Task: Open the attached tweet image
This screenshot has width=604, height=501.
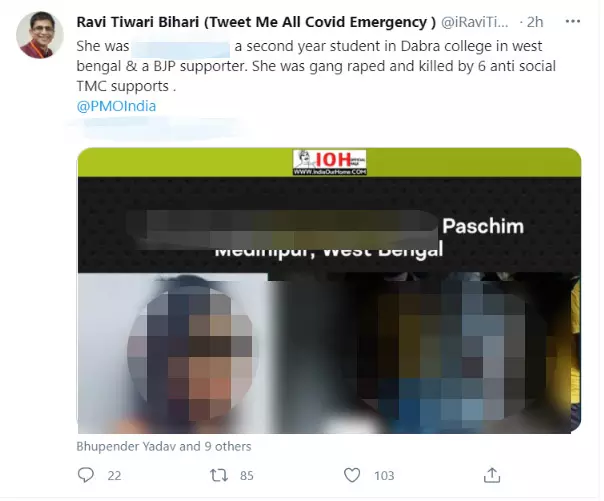Action: [x=329, y=291]
